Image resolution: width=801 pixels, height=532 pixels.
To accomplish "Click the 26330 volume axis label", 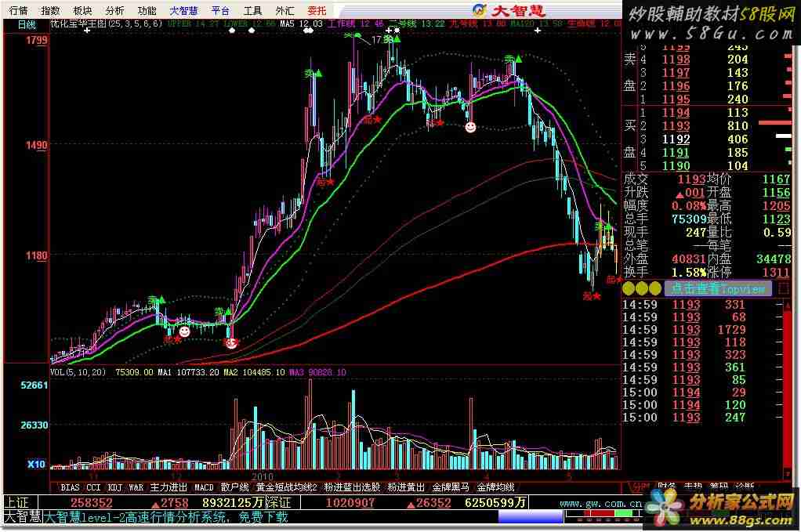I will pyautogui.click(x=34, y=425).
